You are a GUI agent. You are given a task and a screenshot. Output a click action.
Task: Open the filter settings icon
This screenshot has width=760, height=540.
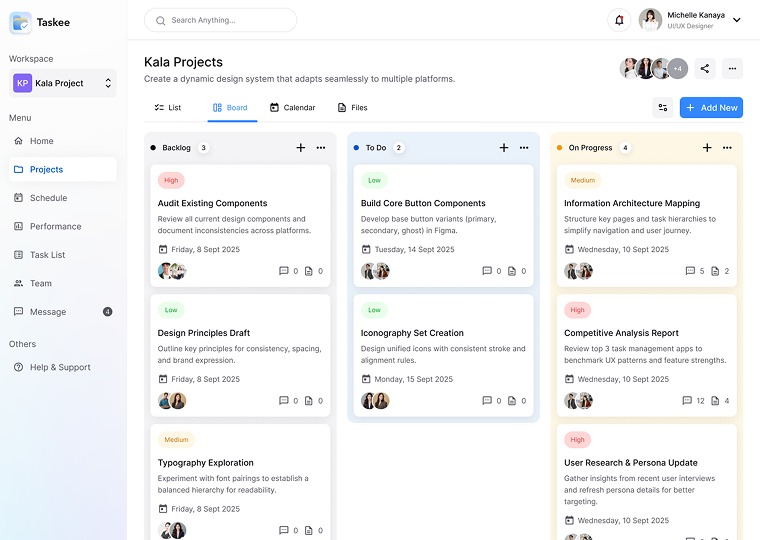point(663,108)
